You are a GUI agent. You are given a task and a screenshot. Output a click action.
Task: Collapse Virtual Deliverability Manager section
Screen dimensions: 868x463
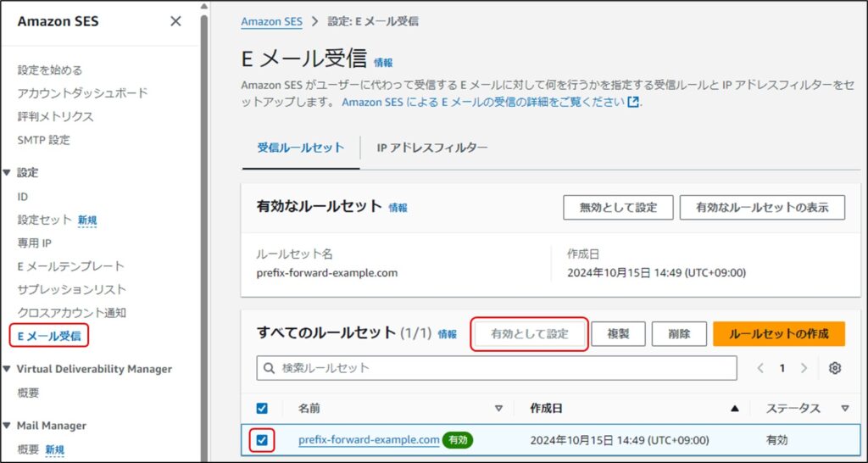click(x=7, y=369)
